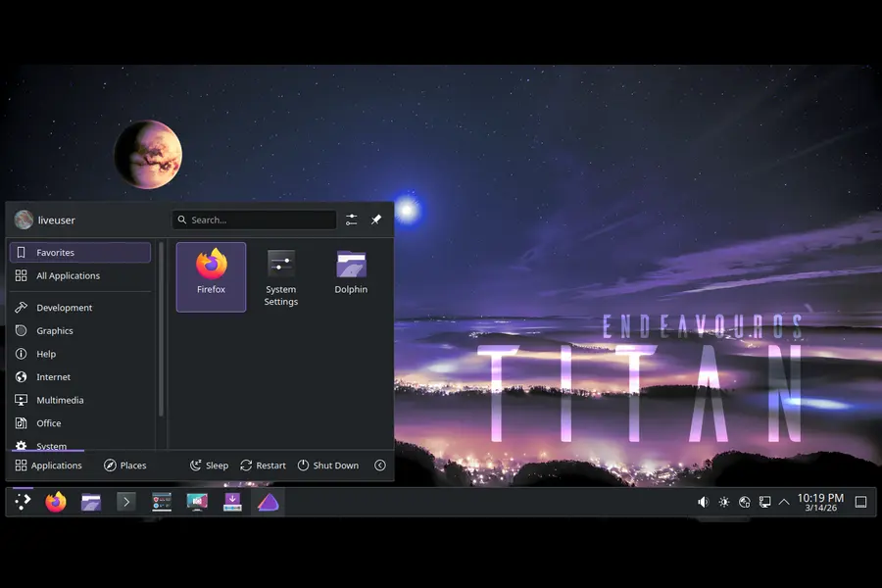The width and height of the screenshot is (882, 588).
Task: Open System Settings from favorites
Action: click(280, 275)
